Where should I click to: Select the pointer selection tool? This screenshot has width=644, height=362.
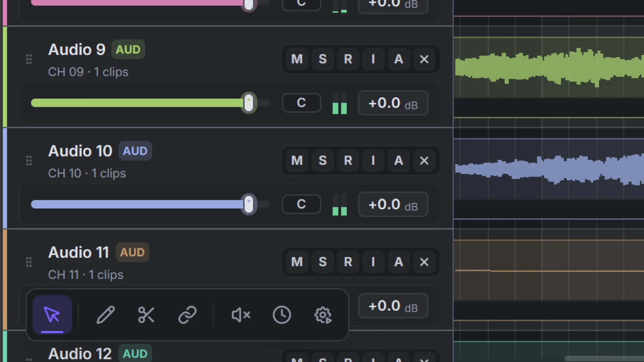click(52, 314)
